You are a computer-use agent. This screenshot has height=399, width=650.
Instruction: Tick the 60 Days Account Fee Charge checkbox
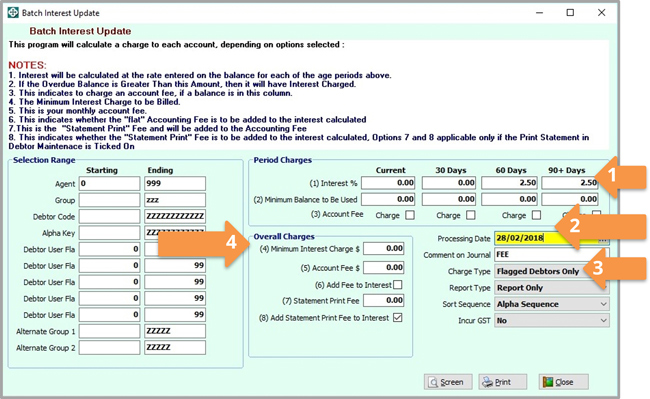pyautogui.click(x=536, y=215)
